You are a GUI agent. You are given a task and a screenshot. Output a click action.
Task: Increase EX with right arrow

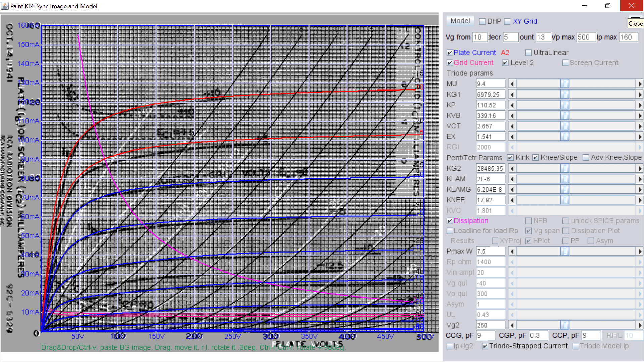coord(640,137)
